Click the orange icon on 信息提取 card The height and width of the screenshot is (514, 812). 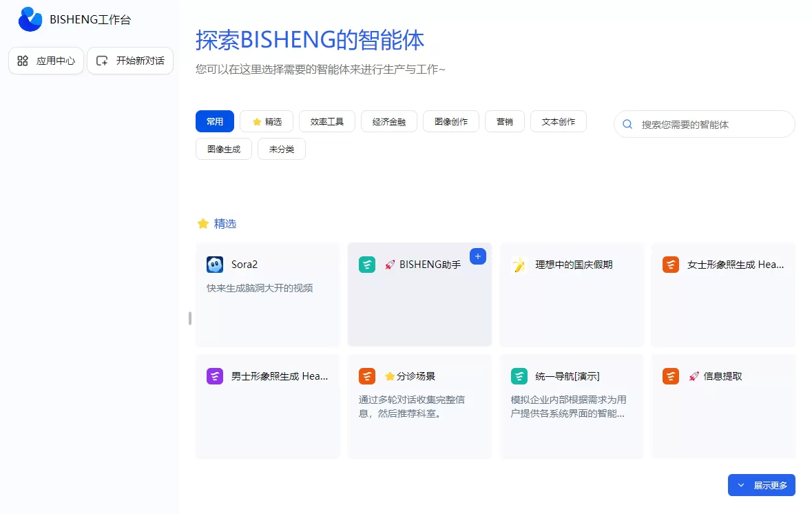[x=671, y=376]
